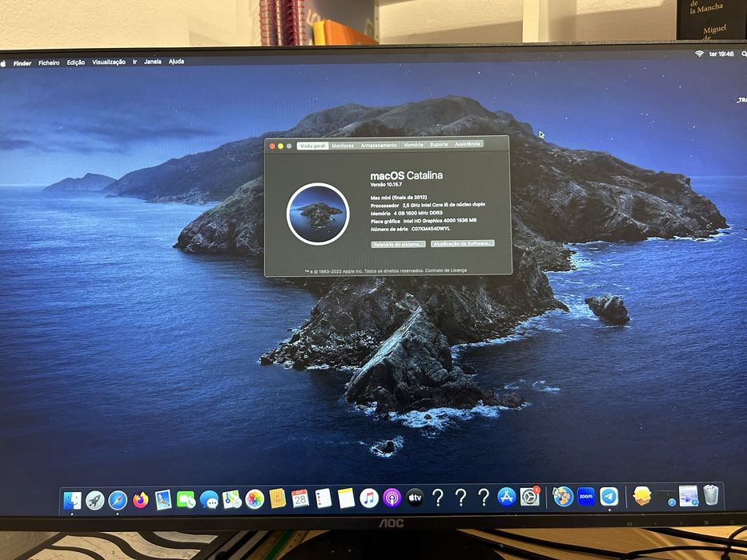This screenshot has width=747, height=560.
Task: Click serial number C07KM4S4DWYL
Action: click(x=430, y=229)
